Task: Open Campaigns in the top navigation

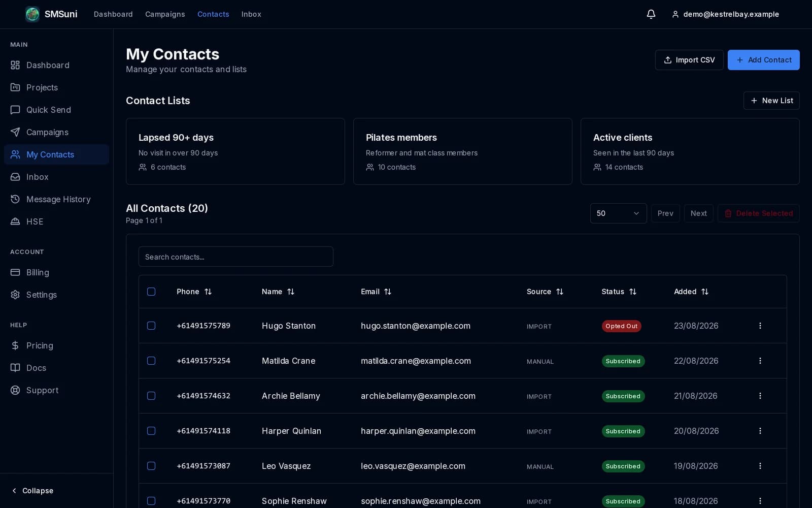Action: 165,14
